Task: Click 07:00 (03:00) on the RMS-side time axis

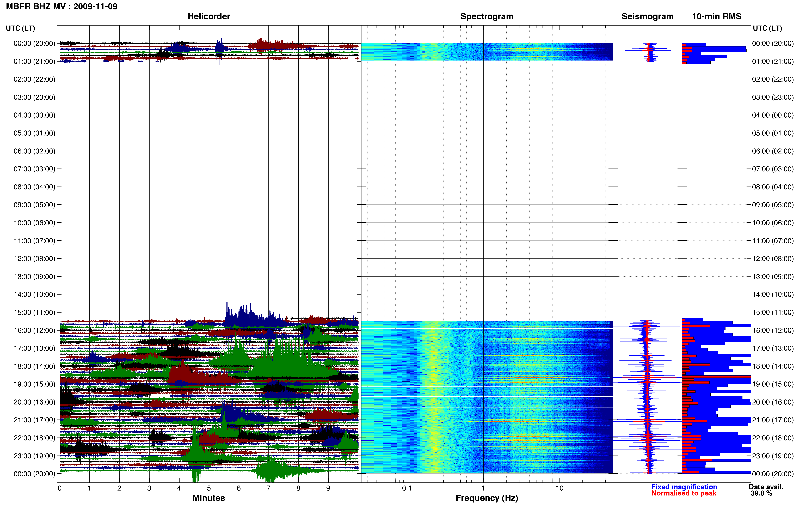Action: pyautogui.click(x=773, y=169)
